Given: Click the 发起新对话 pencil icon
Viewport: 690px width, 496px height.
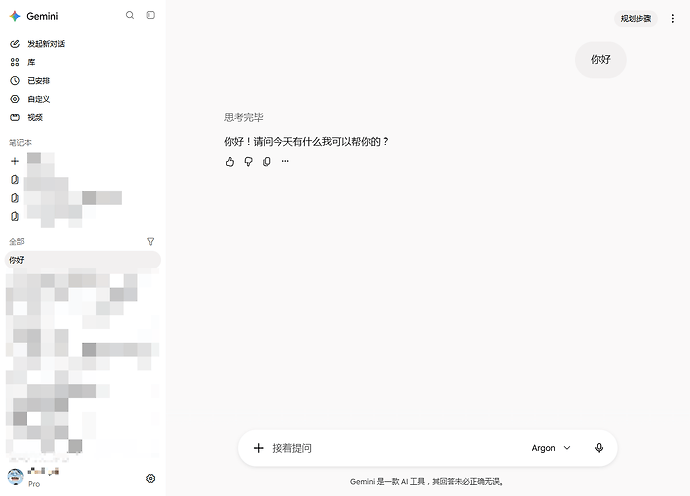Looking at the screenshot, I should (x=15, y=44).
